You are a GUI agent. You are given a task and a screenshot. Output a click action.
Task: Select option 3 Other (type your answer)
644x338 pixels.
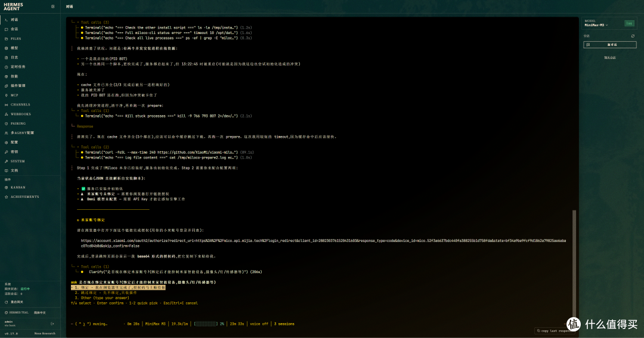pyautogui.click(x=102, y=297)
